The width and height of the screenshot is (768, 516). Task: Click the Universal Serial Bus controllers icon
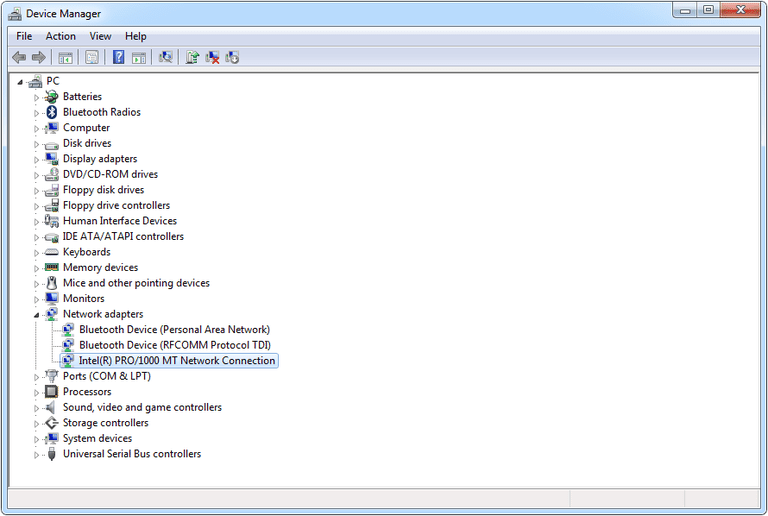click(51, 454)
